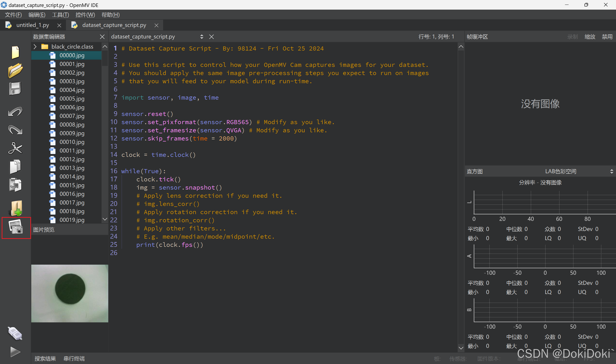
Task: Click the New Class Folder icon
Action: [x=16, y=208]
